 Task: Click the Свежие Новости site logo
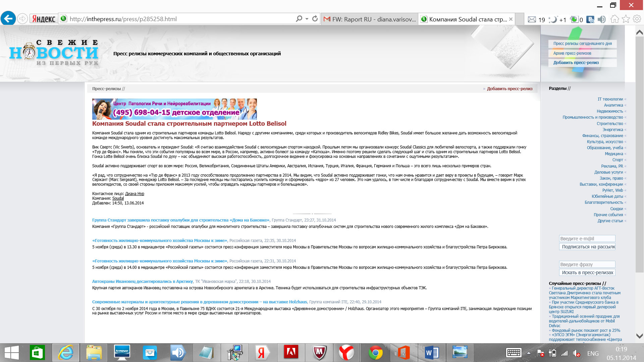click(x=54, y=52)
